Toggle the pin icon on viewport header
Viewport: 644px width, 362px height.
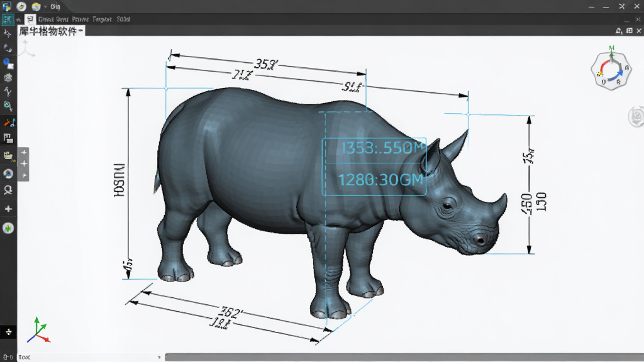tap(619, 31)
